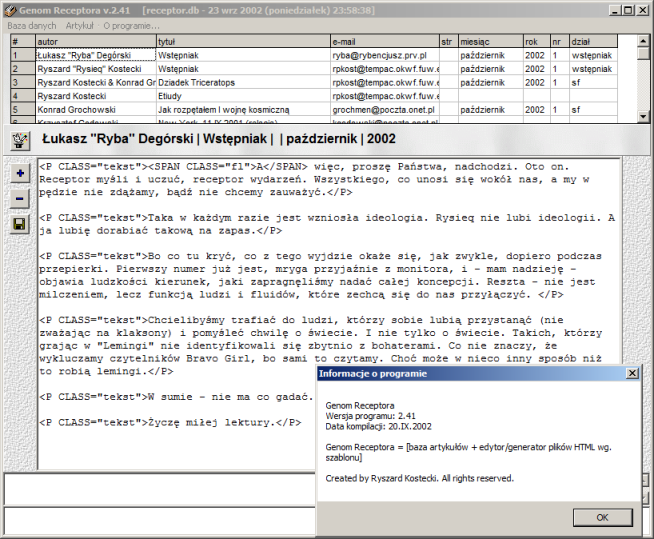
Task: Select the Etiudy article by Ryszard Kostecki
Action: coord(240,95)
